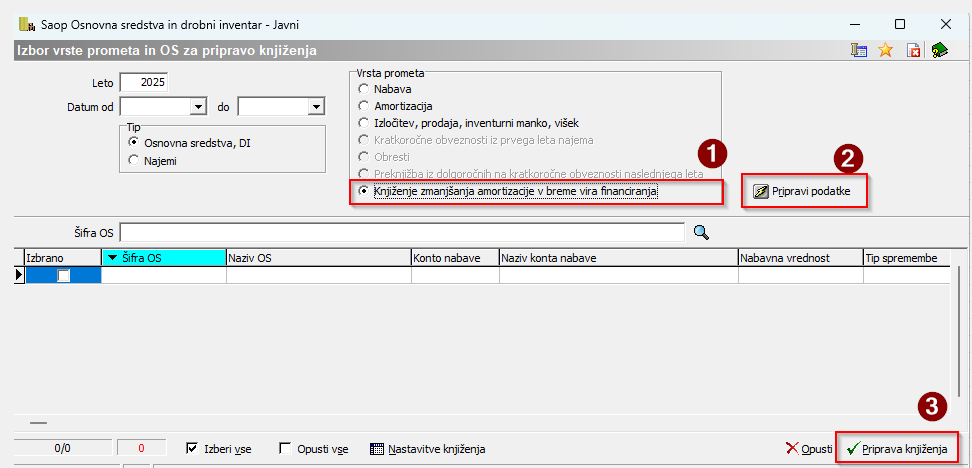Viewport: 972px width, 468px height.
Task: Click the Opusti cancel button
Action: (809, 449)
